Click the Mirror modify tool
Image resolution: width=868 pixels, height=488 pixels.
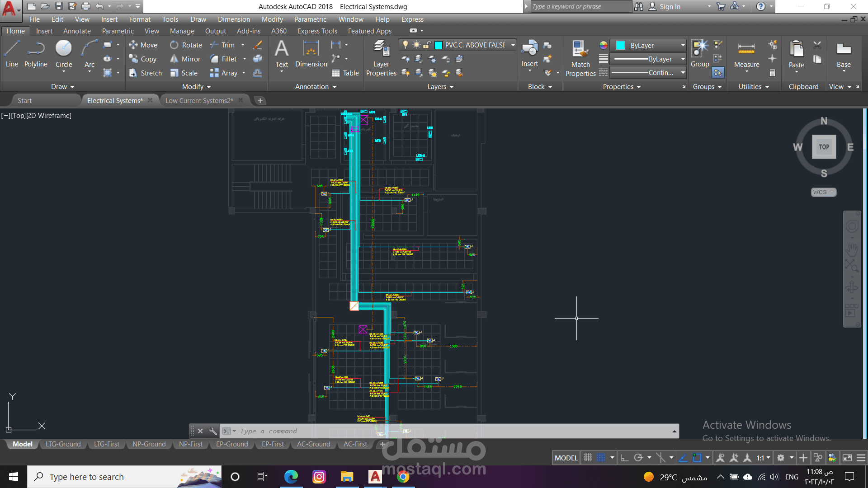click(x=185, y=59)
